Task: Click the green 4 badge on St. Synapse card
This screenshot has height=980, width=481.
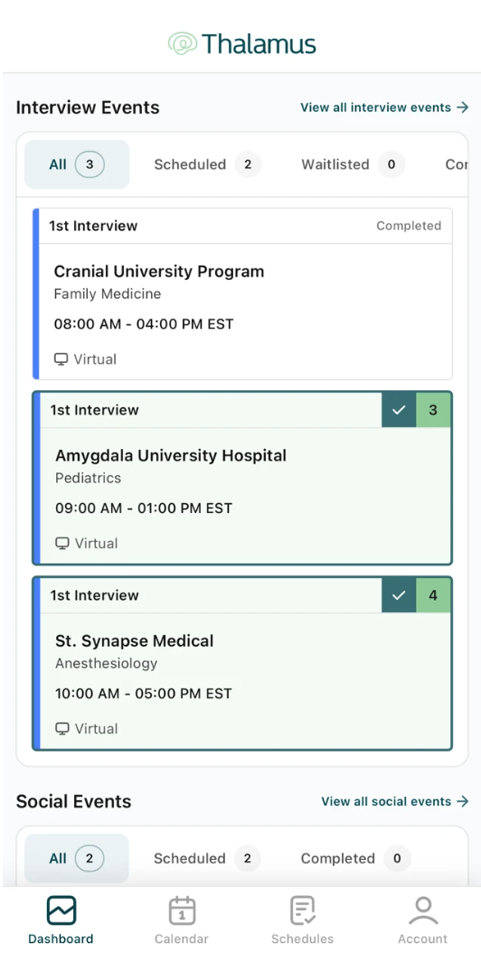Action: click(433, 595)
